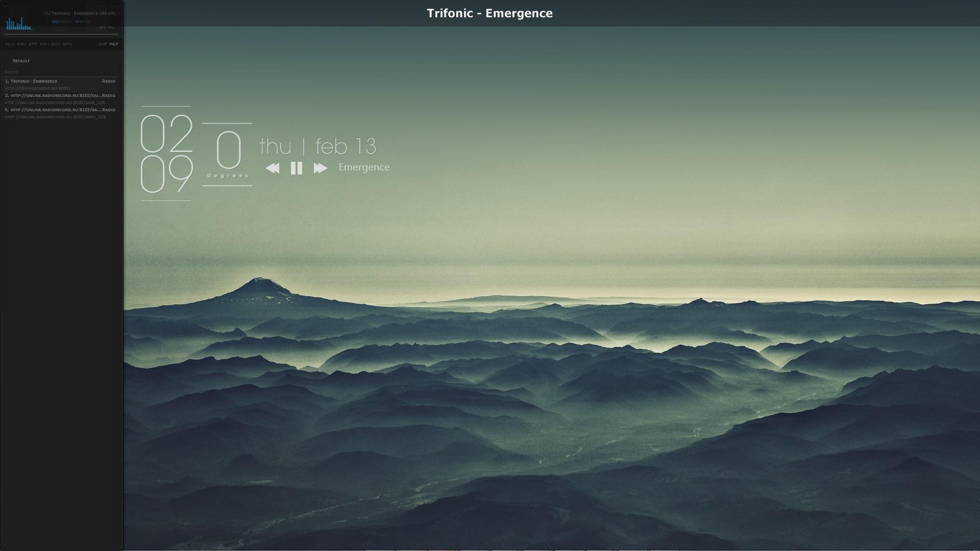
Task: Click the blue spectrum visualizer in the player
Action: [x=19, y=24]
